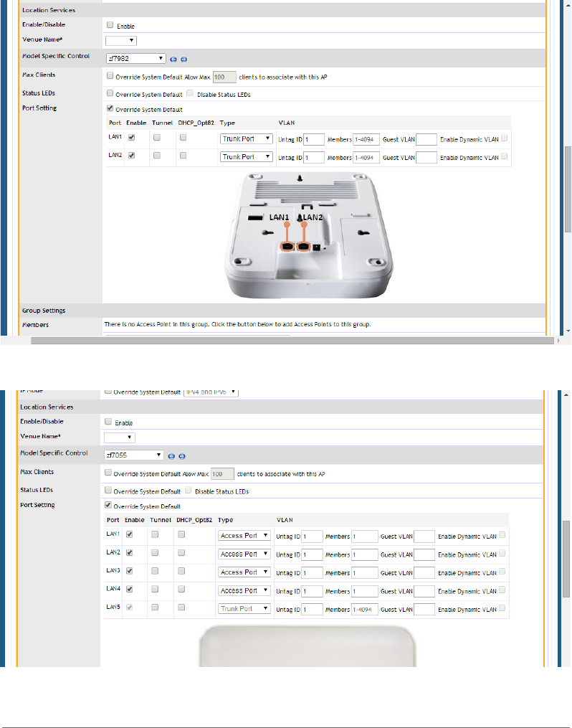Click scroll-up arrow in zf7055 screen scrollbar
572x728 pixels.
566,394
